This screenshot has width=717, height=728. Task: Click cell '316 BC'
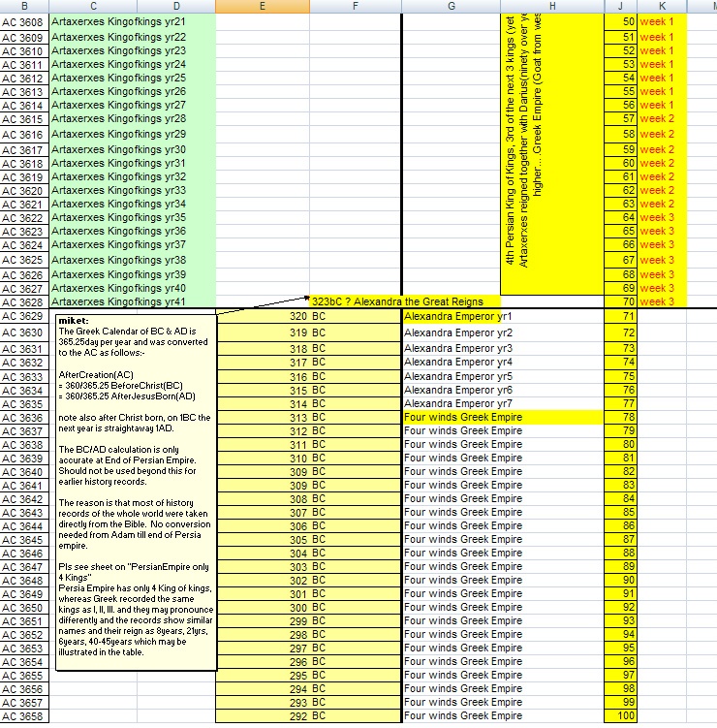[x=308, y=376]
